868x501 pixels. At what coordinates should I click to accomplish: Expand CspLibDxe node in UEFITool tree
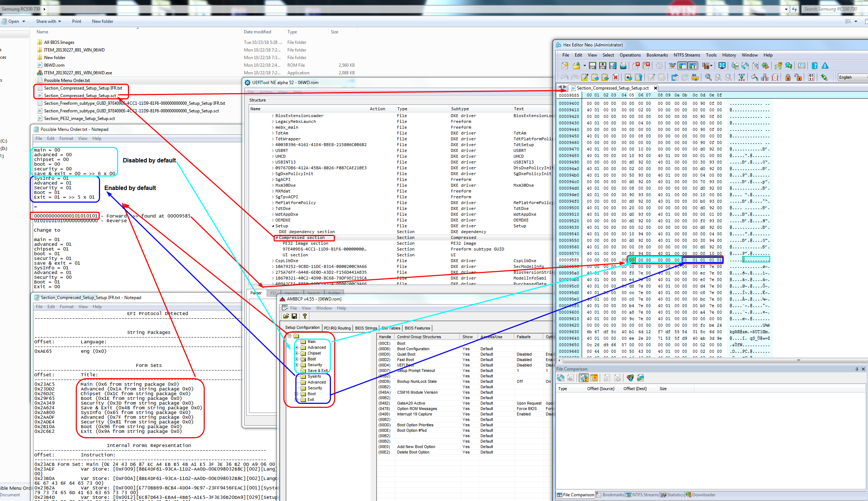(273, 261)
